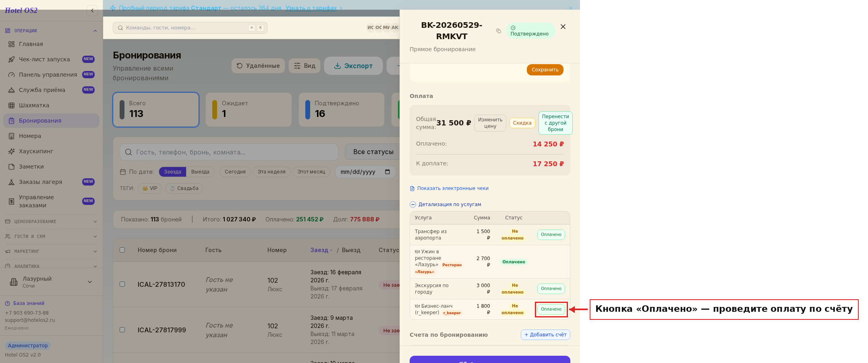Click Узнать о тарифах link

(x=311, y=8)
